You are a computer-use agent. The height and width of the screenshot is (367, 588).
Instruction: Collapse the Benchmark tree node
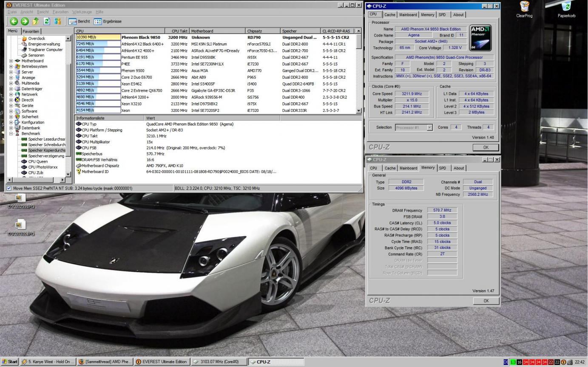click(11, 133)
